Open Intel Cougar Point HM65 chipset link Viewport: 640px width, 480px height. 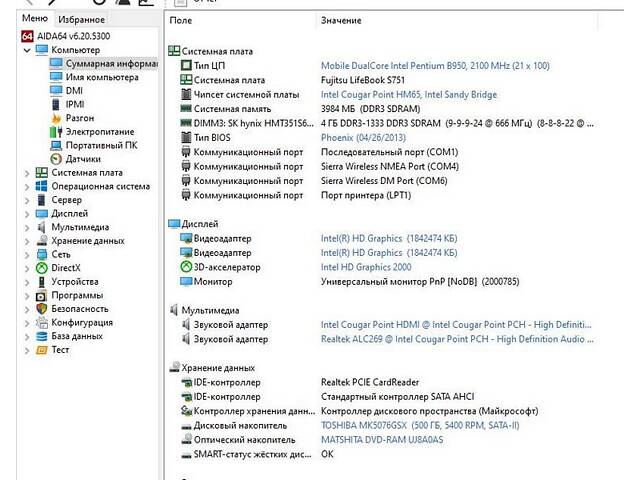(409, 95)
